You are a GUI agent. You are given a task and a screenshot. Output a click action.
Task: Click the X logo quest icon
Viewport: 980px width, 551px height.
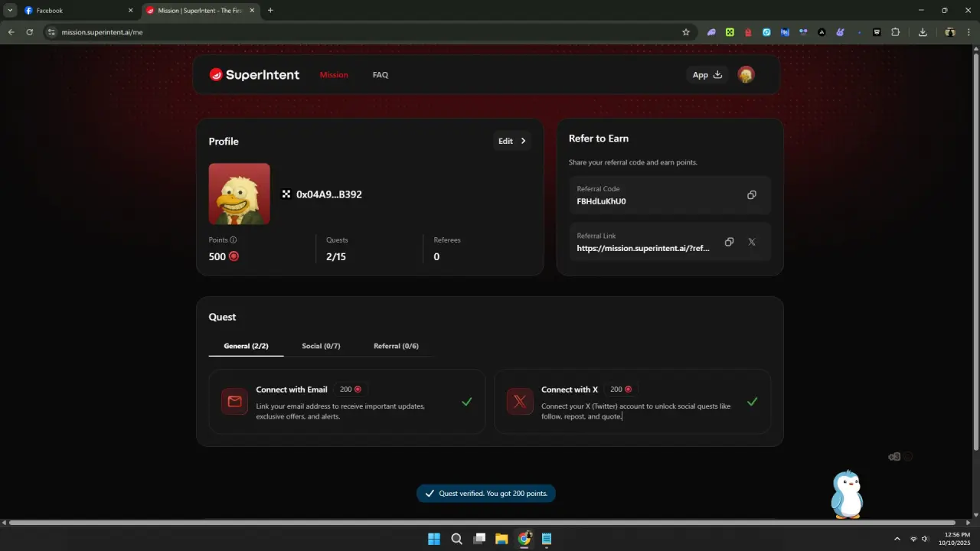click(x=520, y=401)
